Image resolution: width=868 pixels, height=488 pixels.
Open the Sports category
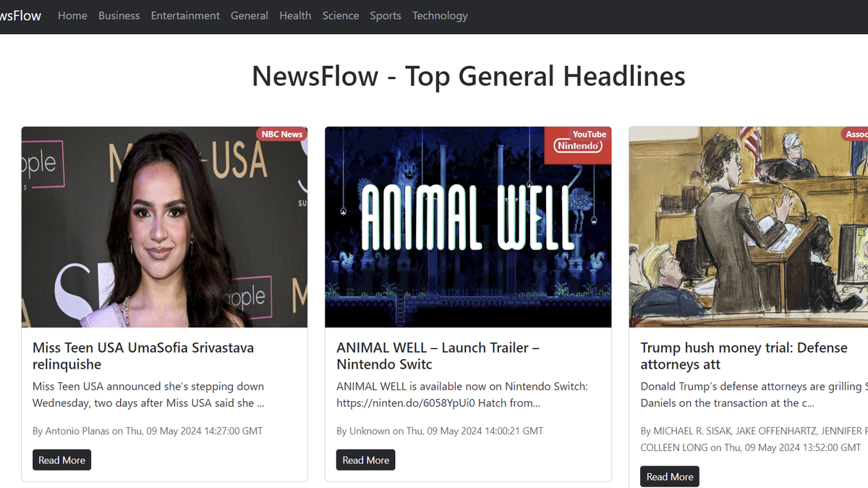click(386, 15)
